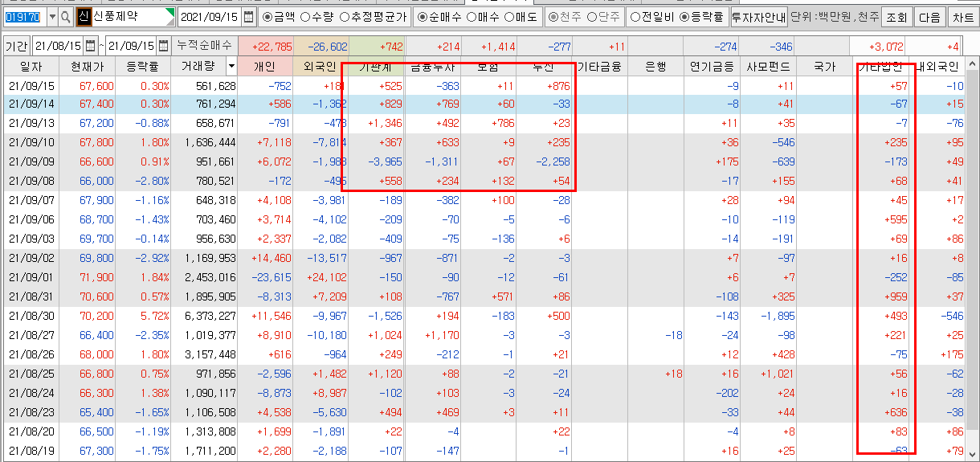Click the 현재가 column header
The width and height of the screenshot is (980, 462).
(88, 67)
